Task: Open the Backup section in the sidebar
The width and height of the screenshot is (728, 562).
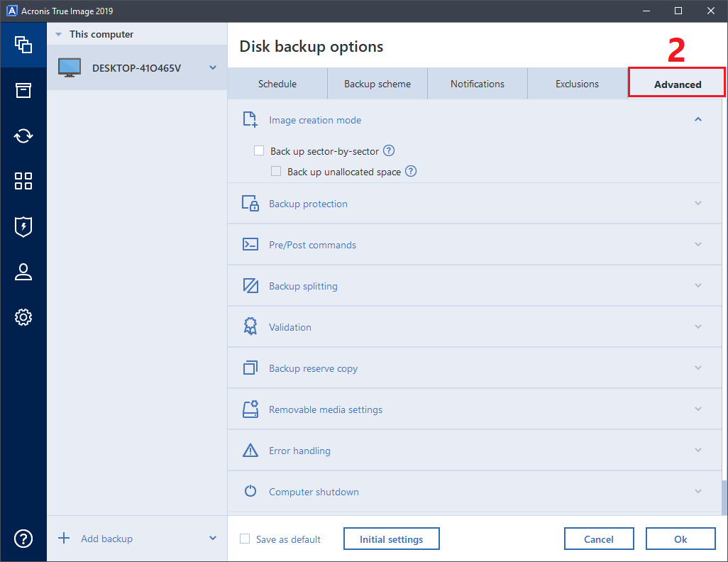Action: click(23, 45)
